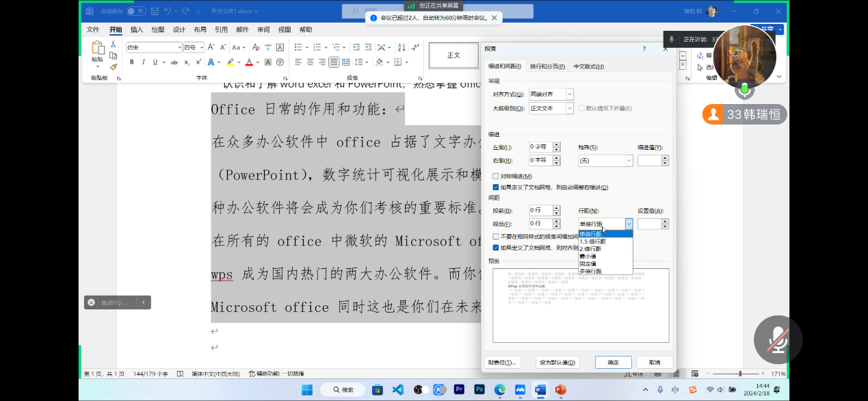Open PowerPoint from the taskbar
The width and height of the screenshot is (868, 401).
pyautogui.click(x=560, y=389)
